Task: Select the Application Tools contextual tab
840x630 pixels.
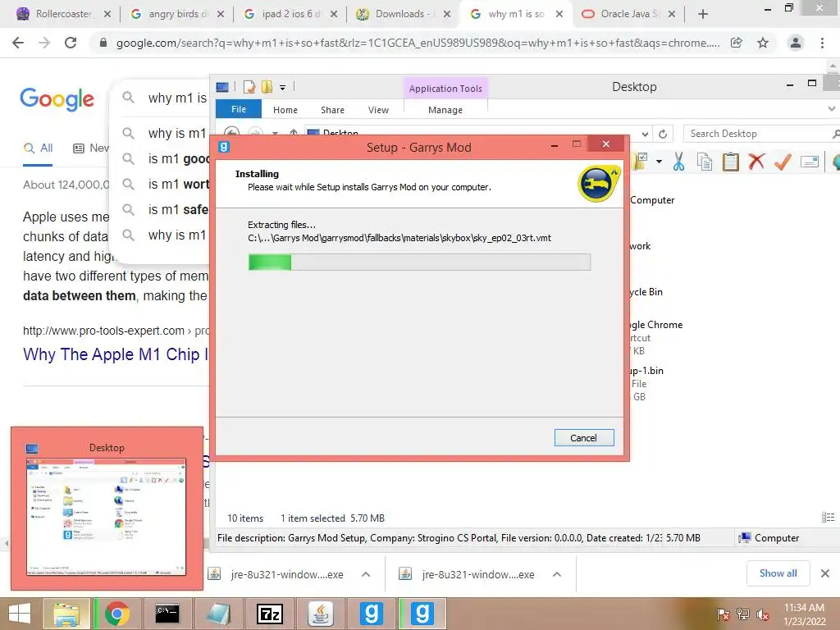Action: pos(445,89)
